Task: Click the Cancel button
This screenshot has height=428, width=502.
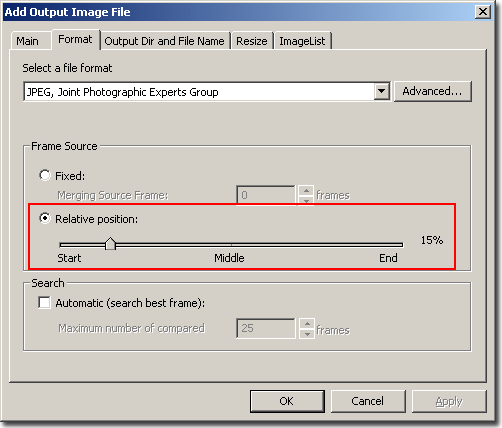Action: (x=368, y=401)
